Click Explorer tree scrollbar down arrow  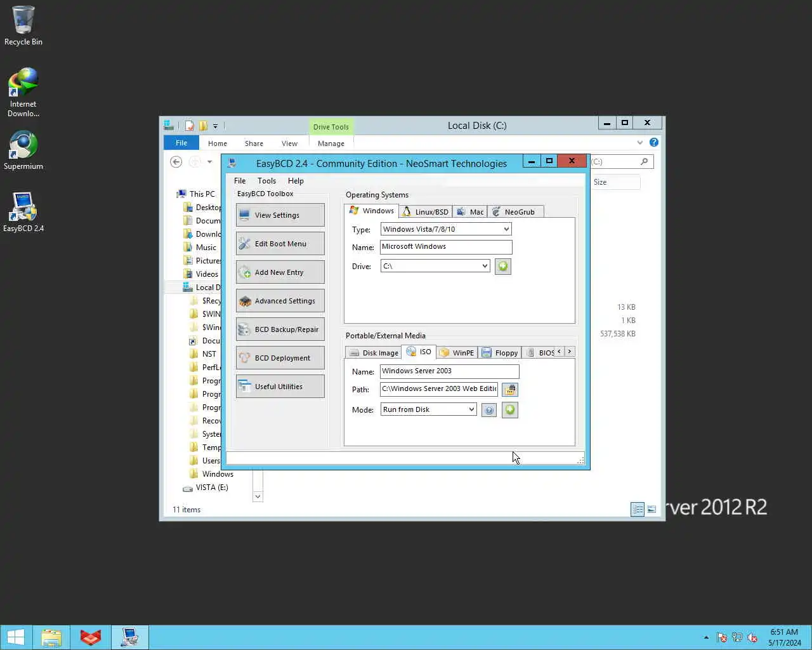[x=258, y=496]
